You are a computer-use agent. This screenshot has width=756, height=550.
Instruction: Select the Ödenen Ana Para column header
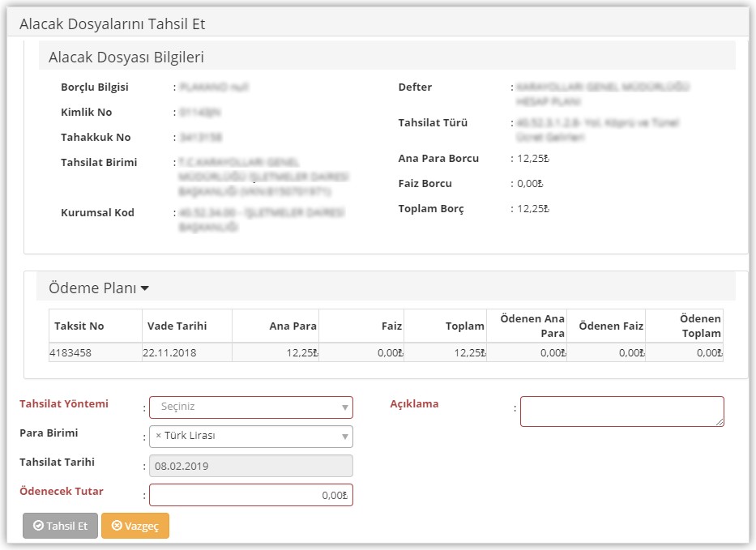click(532, 326)
